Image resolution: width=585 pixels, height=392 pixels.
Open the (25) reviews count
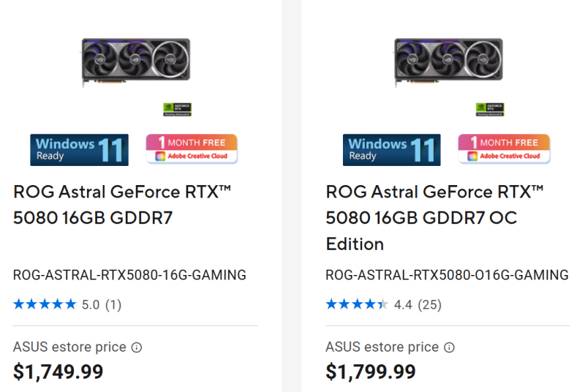[429, 304]
